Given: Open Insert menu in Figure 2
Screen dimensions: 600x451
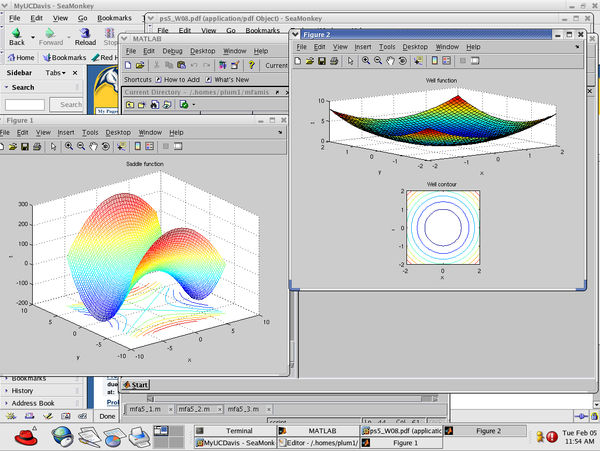Looking at the screenshot, I should point(363,47).
